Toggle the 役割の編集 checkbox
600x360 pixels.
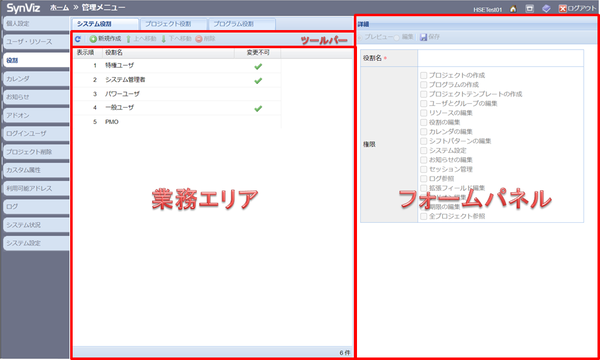pyautogui.click(x=424, y=122)
